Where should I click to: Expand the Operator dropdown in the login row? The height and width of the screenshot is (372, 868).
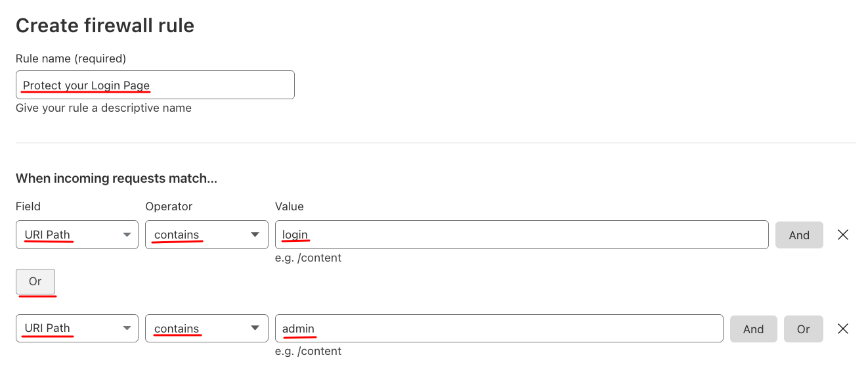(206, 235)
